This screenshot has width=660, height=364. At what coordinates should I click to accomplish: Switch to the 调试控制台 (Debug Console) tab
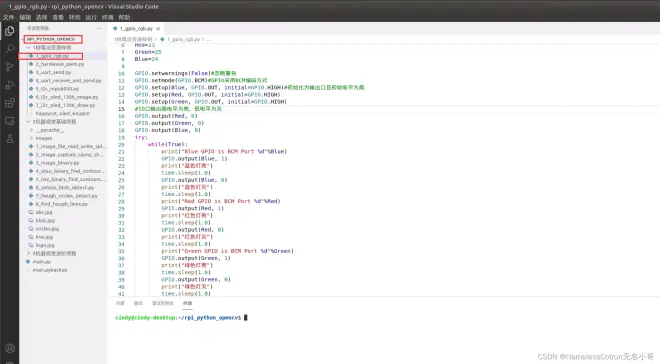[162, 303]
